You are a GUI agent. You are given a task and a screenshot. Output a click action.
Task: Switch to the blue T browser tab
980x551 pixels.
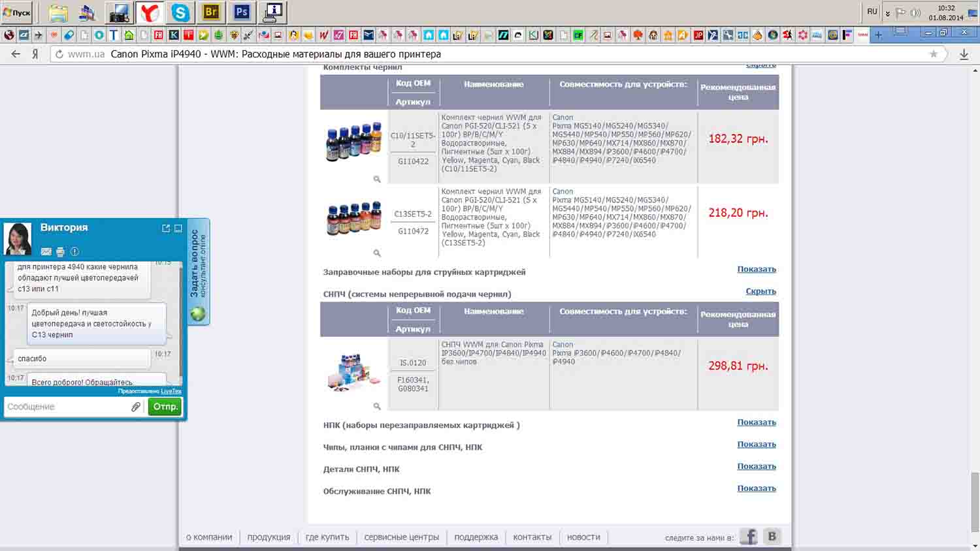(x=114, y=35)
